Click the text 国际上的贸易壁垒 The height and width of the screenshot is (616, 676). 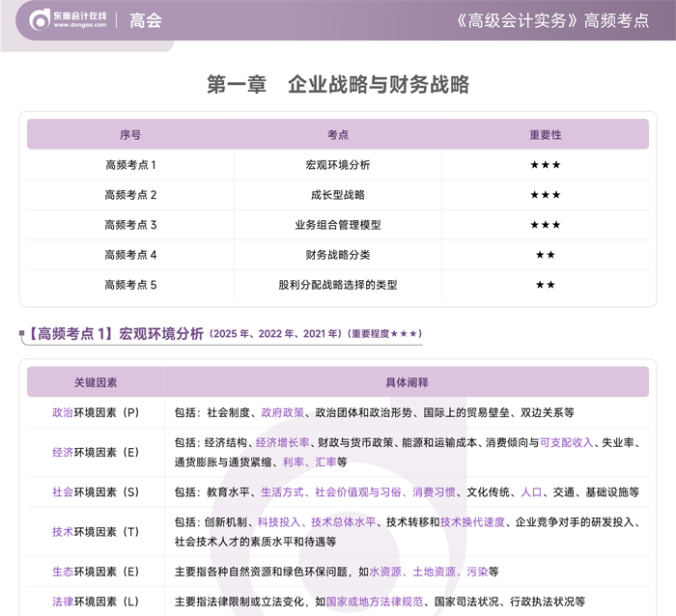[466, 412]
